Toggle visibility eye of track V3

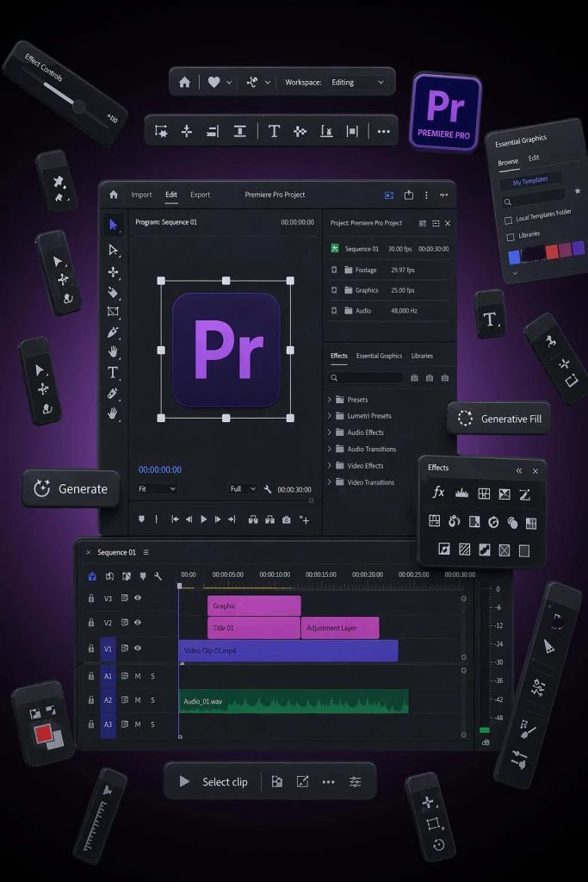tap(137, 598)
